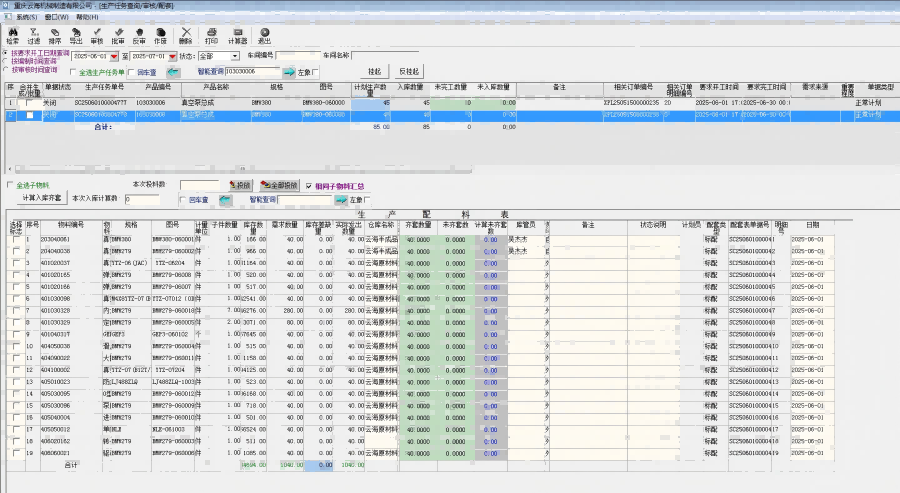Click the 导出 export toolbar icon

tap(76, 35)
